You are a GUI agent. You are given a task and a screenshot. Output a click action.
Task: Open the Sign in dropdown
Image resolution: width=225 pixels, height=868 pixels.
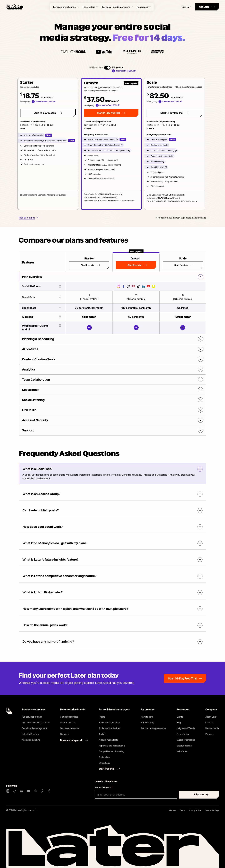(x=186, y=7)
